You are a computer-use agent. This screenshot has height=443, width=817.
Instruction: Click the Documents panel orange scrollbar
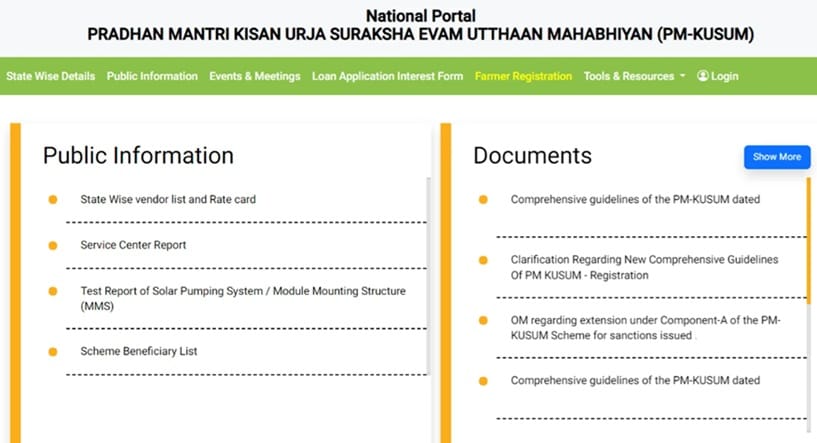pyautogui.click(x=809, y=241)
